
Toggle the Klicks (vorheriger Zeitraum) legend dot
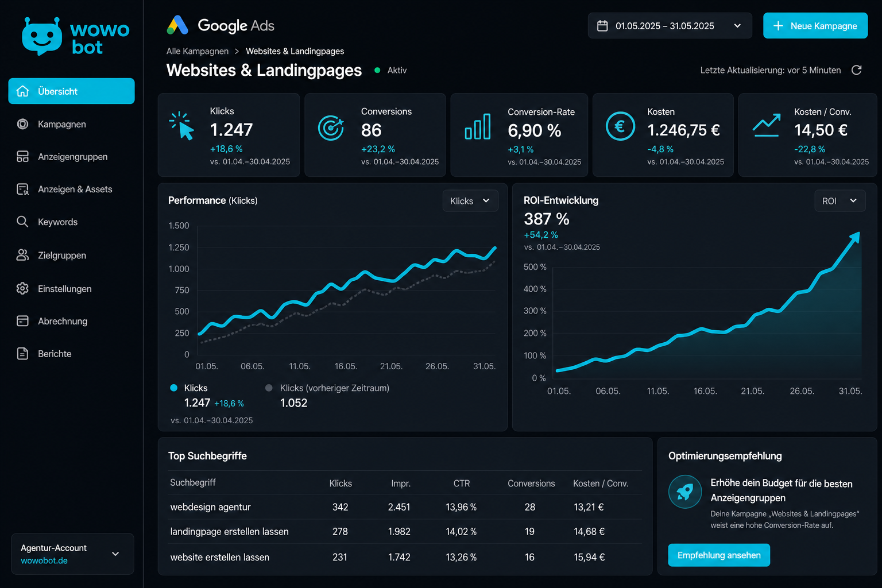[x=269, y=388]
